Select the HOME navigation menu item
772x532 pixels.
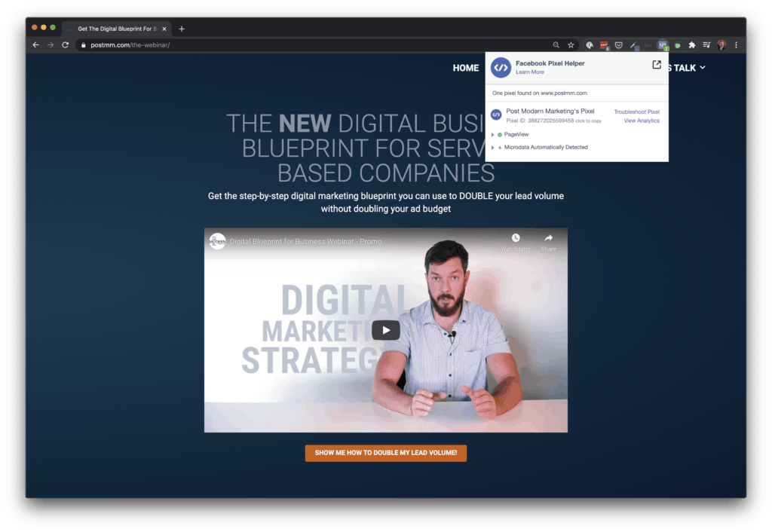[x=466, y=68]
